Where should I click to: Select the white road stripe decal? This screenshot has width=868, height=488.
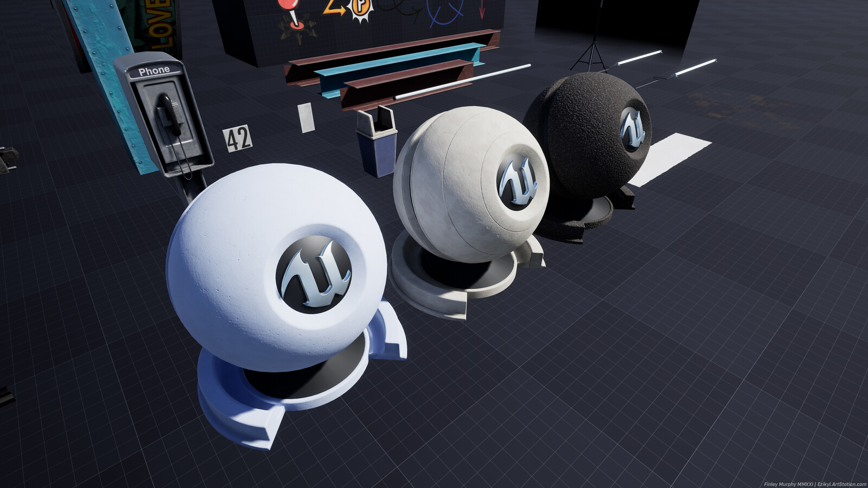tap(671, 159)
